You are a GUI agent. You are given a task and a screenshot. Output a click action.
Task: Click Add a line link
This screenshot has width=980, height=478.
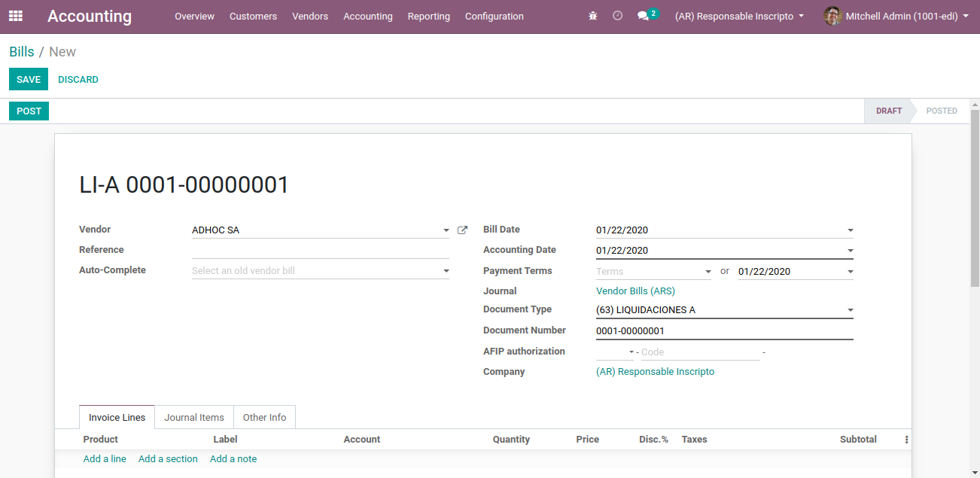point(105,458)
